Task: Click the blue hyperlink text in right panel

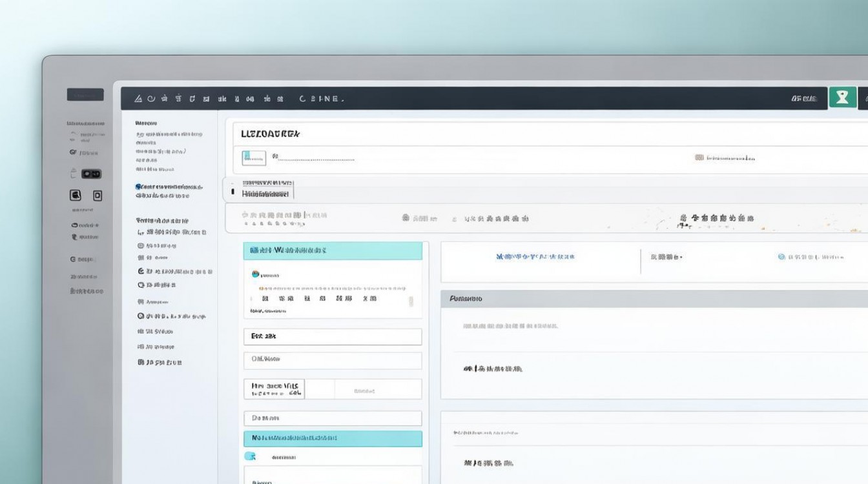Action: 535,257
